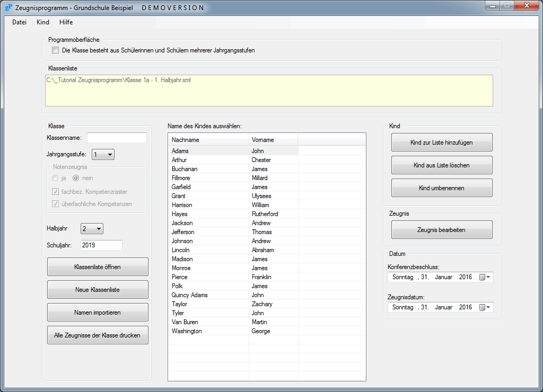Click Kind umbenennen button
The image size is (543, 392).
[x=442, y=188]
